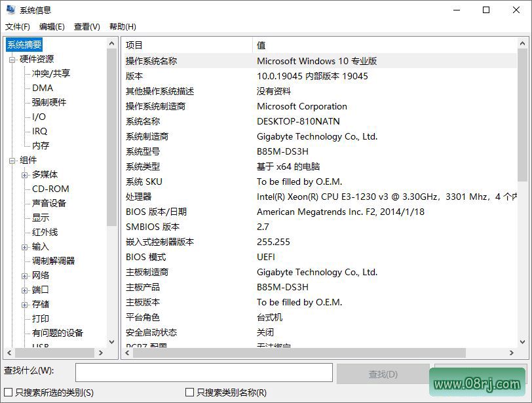Image resolution: width=532 pixels, height=403 pixels.
Task: Select the 10.0.19045 内部版本 value
Action: click(x=313, y=76)
